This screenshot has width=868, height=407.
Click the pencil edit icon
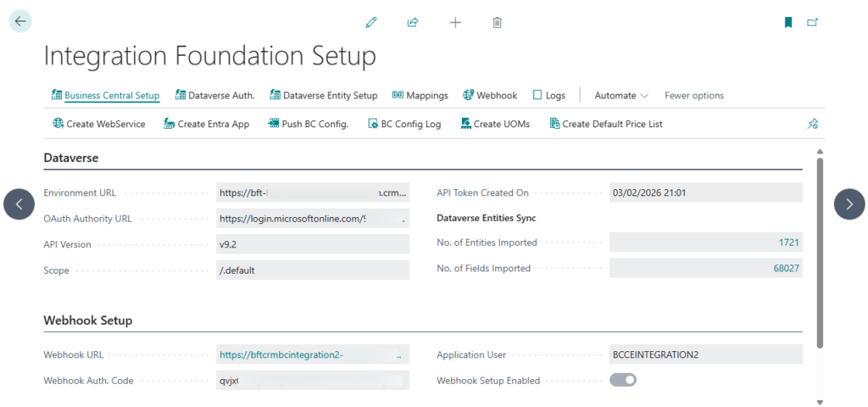point(370,22)
